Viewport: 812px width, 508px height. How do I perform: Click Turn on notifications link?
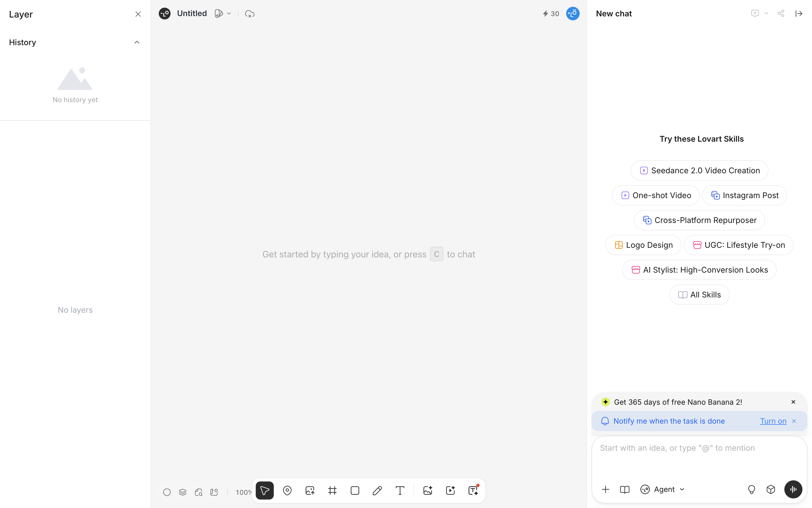point(773,421)
